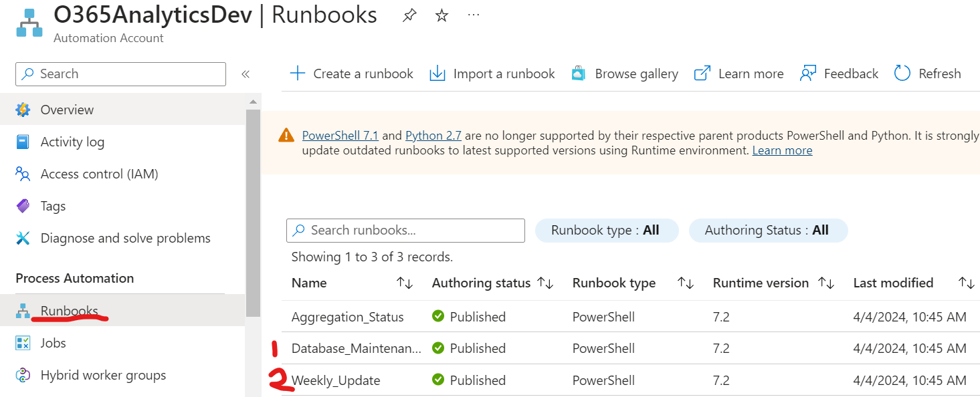
Task: Click Learn more in the toolbar
Action: (x=739, y=74)
